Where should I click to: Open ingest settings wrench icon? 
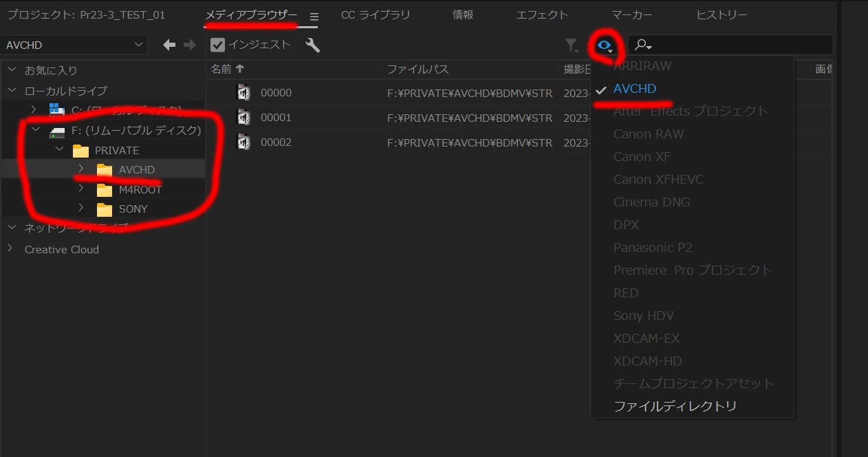pyautogui.click(x=312, y=45)
